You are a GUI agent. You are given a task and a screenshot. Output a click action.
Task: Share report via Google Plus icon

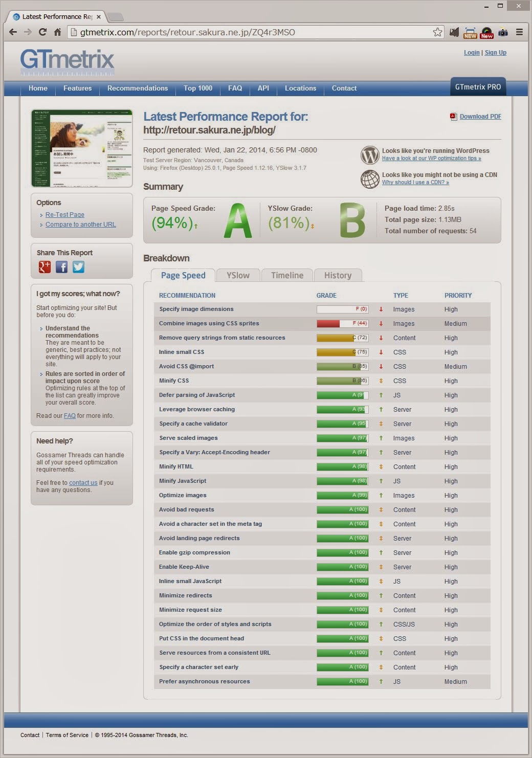pyautogui.click(x=45, y=266)
